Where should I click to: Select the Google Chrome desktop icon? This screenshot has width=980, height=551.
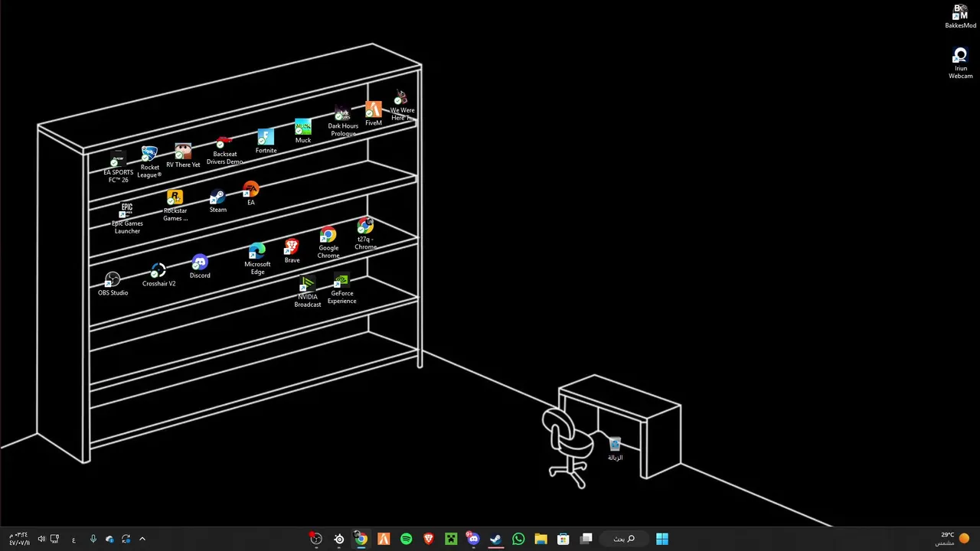(x=328, y=243)
